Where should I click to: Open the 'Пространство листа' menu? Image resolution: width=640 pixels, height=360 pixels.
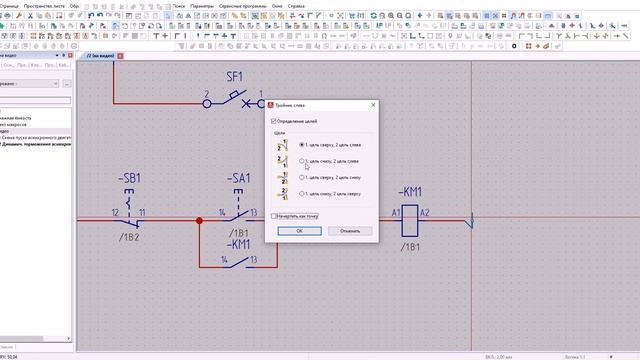(44, 6)
